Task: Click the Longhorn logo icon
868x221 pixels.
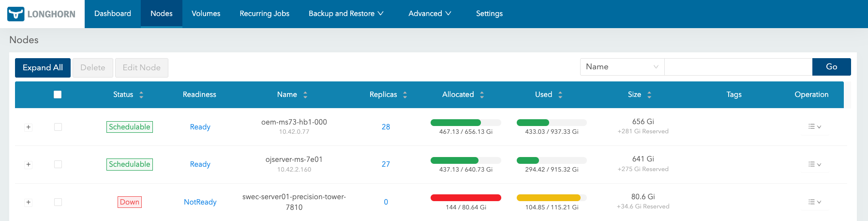Action: [16, 14]
